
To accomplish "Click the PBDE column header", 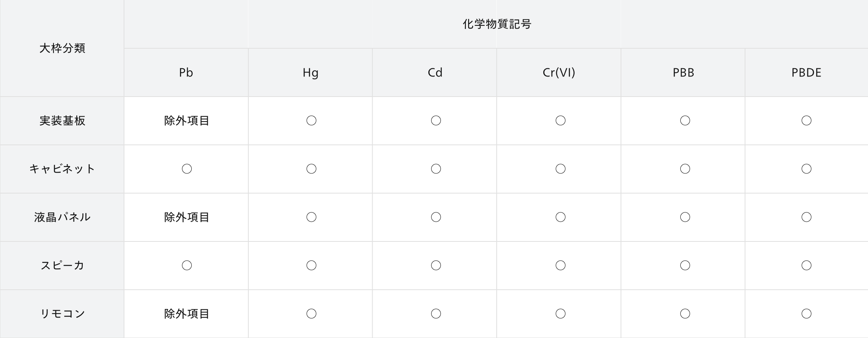I will (807, 72).
